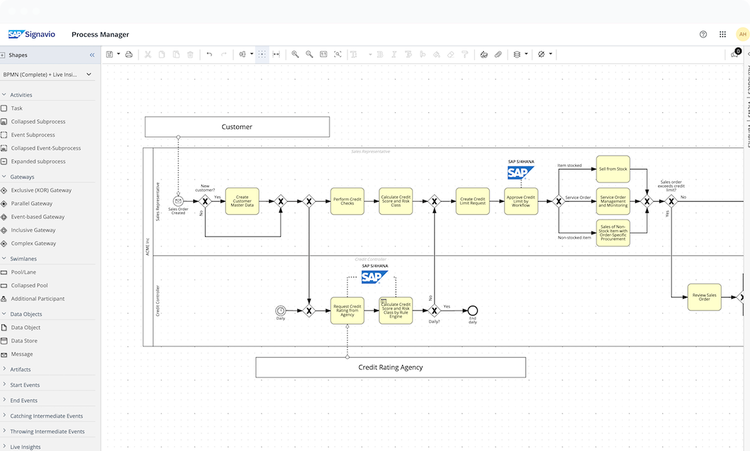Select the Perform Credit Checks task
Screen dimensions: 750x451
[347, 201]
